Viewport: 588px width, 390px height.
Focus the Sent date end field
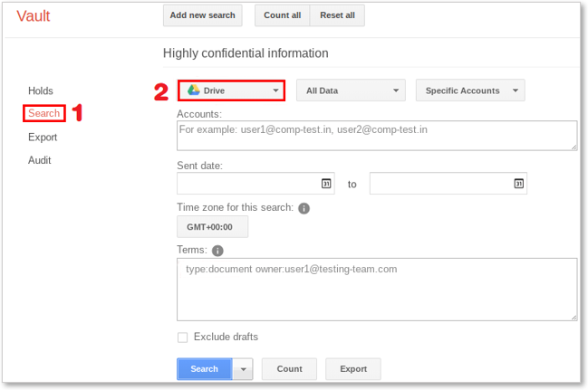pyautogui.click(x=448, y=183)
